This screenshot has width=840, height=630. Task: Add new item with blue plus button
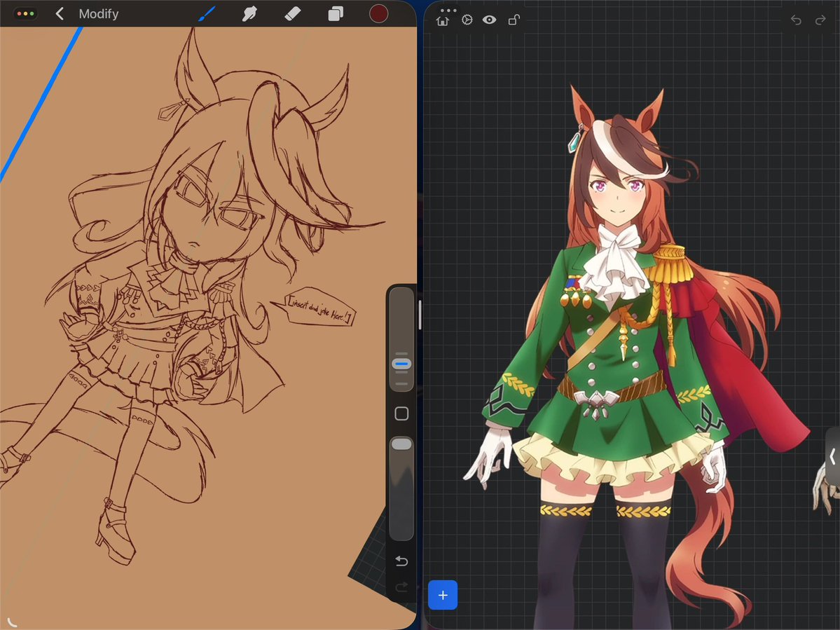click(443, 595)
